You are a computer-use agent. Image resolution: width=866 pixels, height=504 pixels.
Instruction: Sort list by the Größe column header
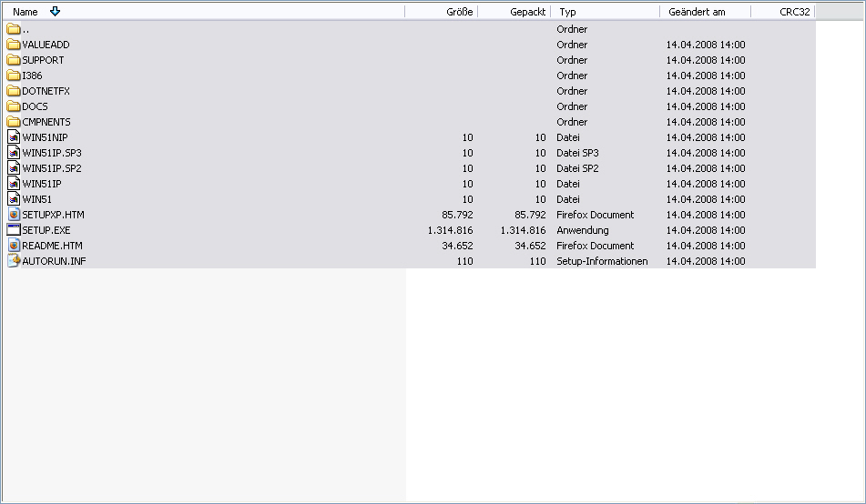[x=442, y=12]
